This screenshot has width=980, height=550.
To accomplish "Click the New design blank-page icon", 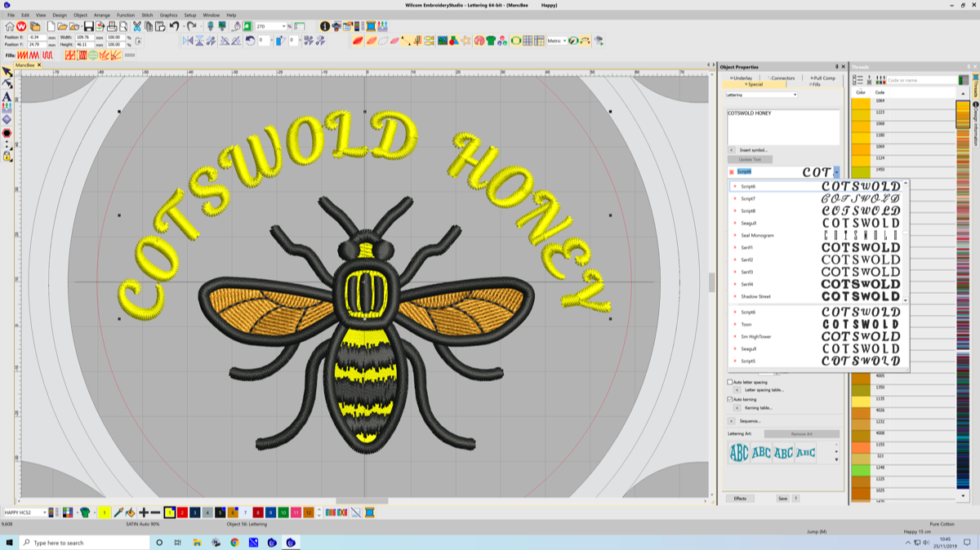I will click(x=51, y=26).
